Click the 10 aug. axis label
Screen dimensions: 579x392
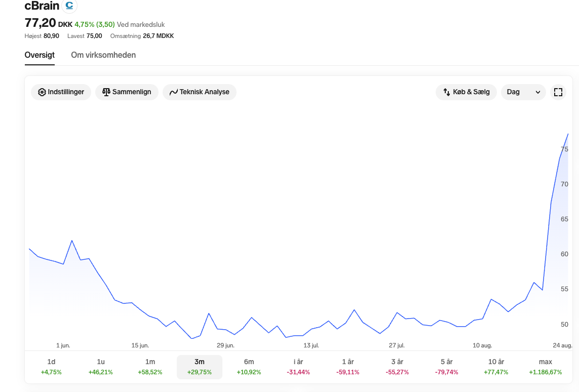coord(482,345)
